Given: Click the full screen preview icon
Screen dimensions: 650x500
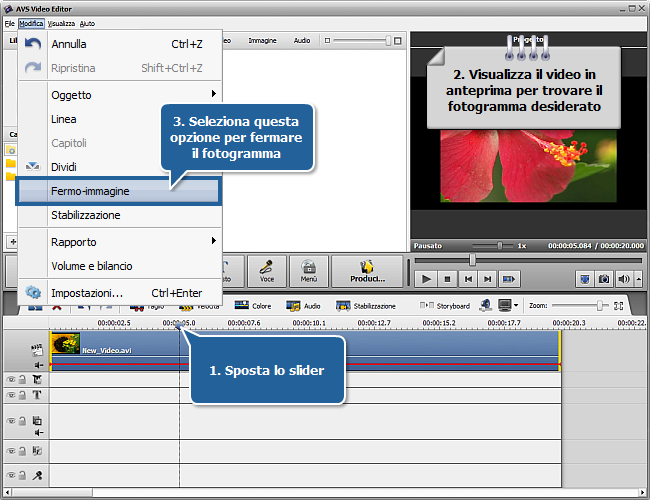Looking at the screenshot, I should [x=585, y=279].
